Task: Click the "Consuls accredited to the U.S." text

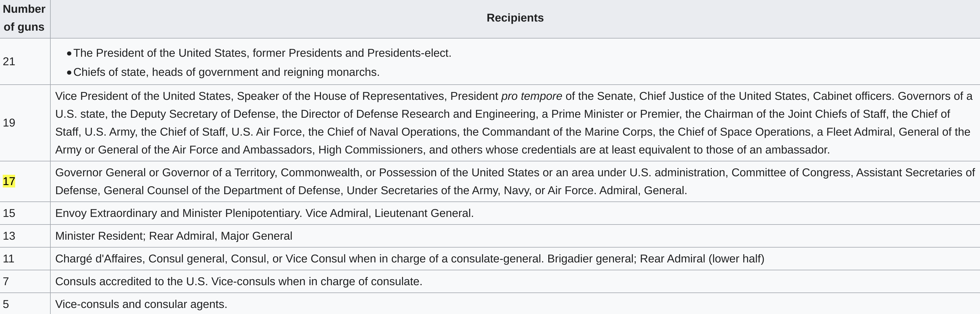Action: pos(131,281)
